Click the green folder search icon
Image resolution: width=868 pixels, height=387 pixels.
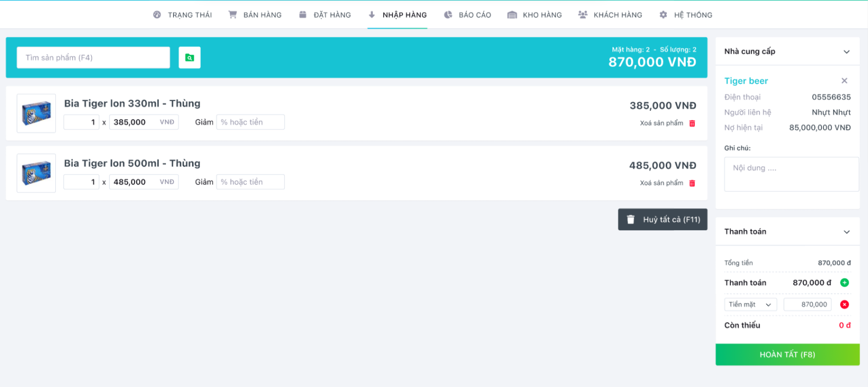189,58
